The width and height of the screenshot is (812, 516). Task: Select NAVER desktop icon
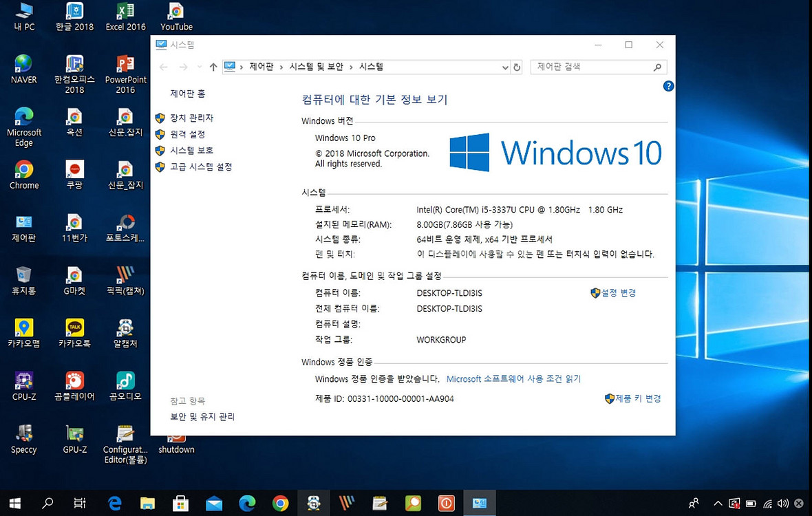point(24,69)
